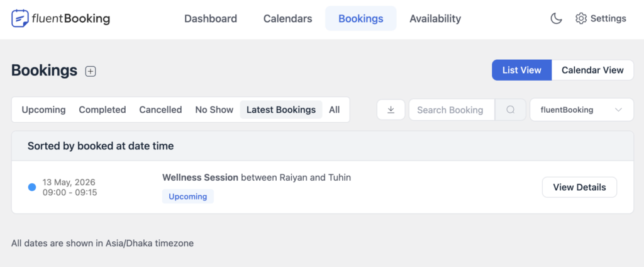Viewport: 644px width, 267px height.
Task: Click the 09:00 - 09:15 time text
Action: click(70, 192)
